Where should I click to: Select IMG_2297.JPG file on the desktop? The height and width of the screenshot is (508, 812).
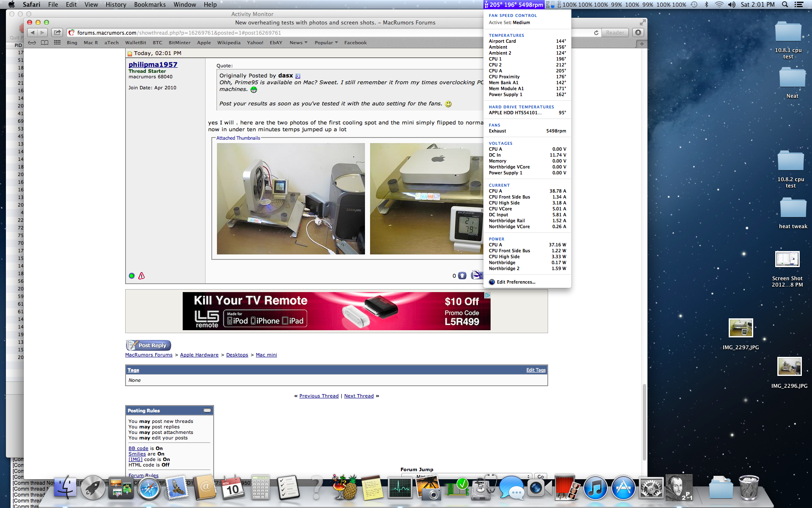coord(741,334)
